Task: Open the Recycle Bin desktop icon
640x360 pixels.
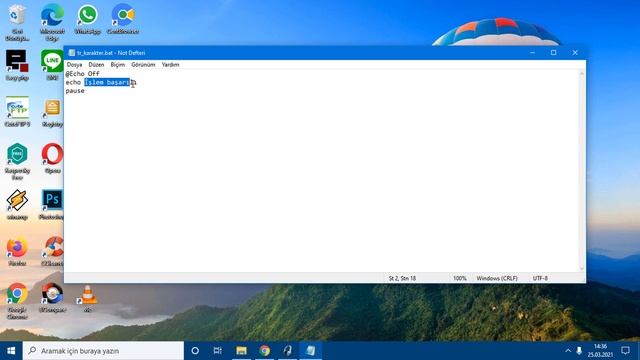Action: click(x=17, y=22)
